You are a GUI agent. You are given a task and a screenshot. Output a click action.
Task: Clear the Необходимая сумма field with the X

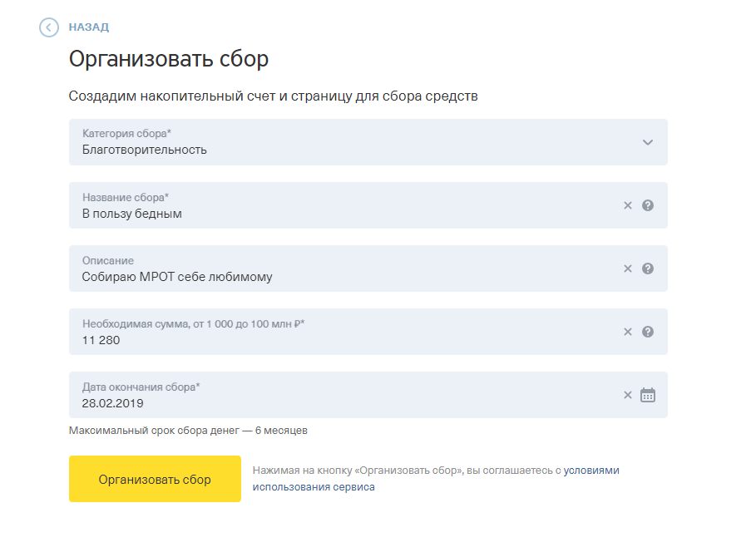click(628, 332)
